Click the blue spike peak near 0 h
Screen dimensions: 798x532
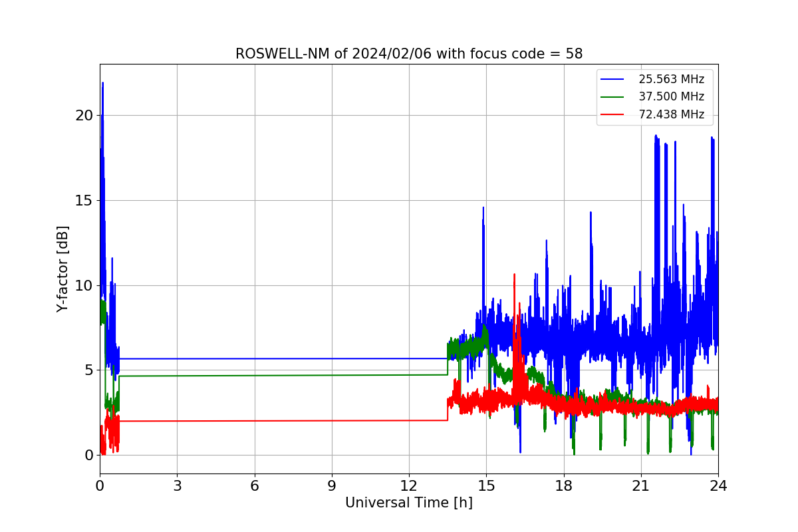[x=102, y=83]
